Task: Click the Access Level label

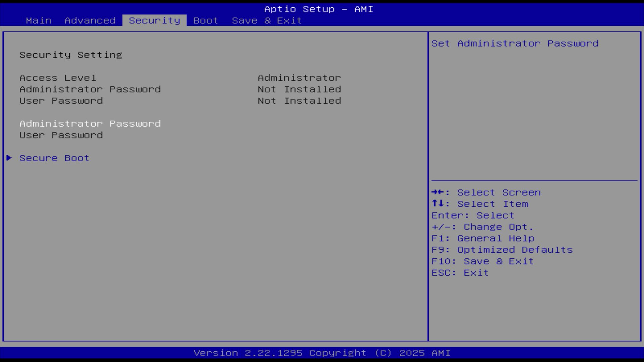Action: point(58,78)
